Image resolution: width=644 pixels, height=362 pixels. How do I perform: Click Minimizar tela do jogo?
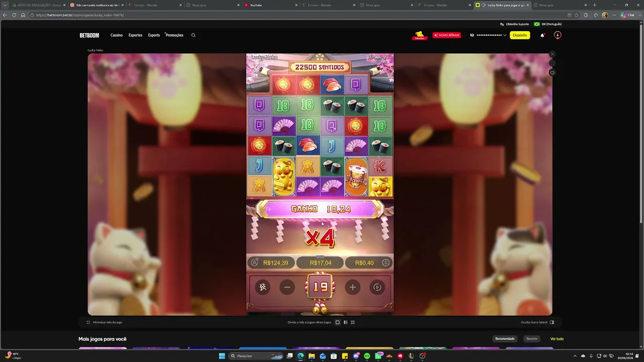point(104,322)
